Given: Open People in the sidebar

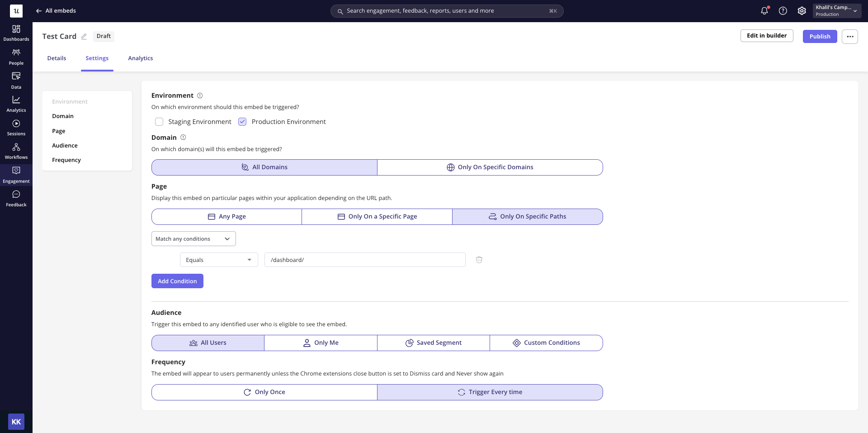Looking at the screenshot, I should pos(16,57).
